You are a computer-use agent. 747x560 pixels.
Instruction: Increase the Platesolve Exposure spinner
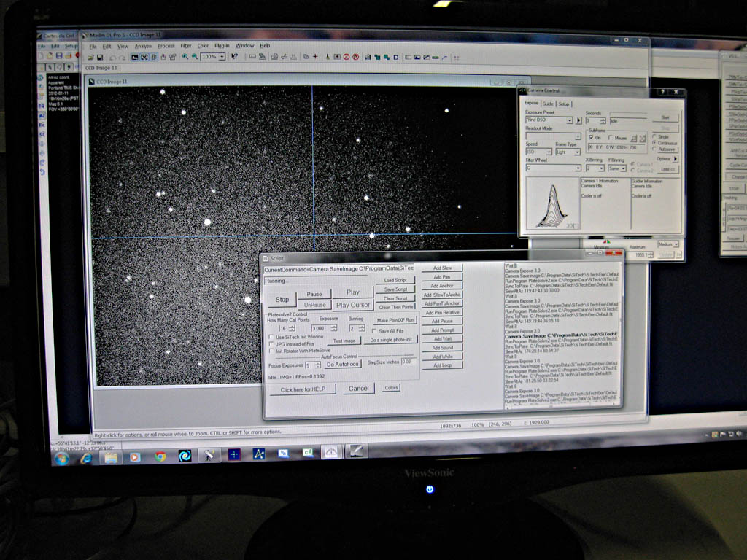[334, 327]
